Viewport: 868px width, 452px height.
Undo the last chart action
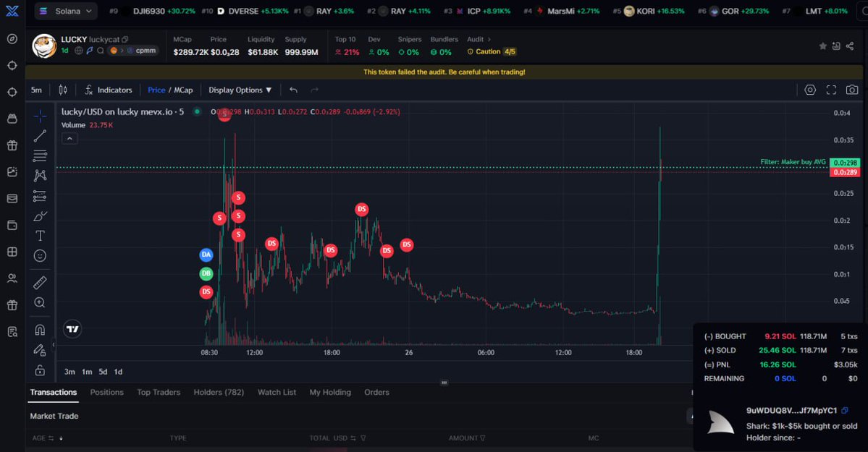(x=293, y=90)
